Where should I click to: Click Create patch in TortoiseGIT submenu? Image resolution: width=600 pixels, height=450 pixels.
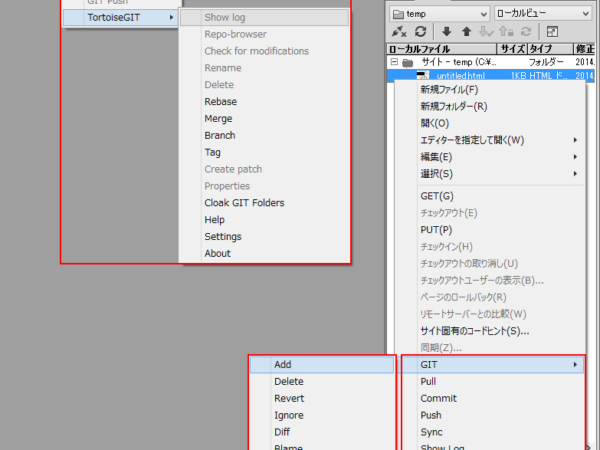tap(233, 169)
